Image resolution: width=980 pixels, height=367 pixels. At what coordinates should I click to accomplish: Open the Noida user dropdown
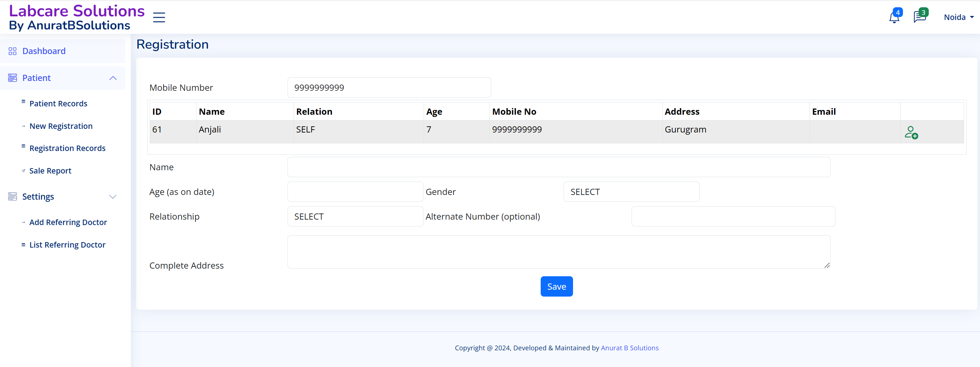click(959, 17)
